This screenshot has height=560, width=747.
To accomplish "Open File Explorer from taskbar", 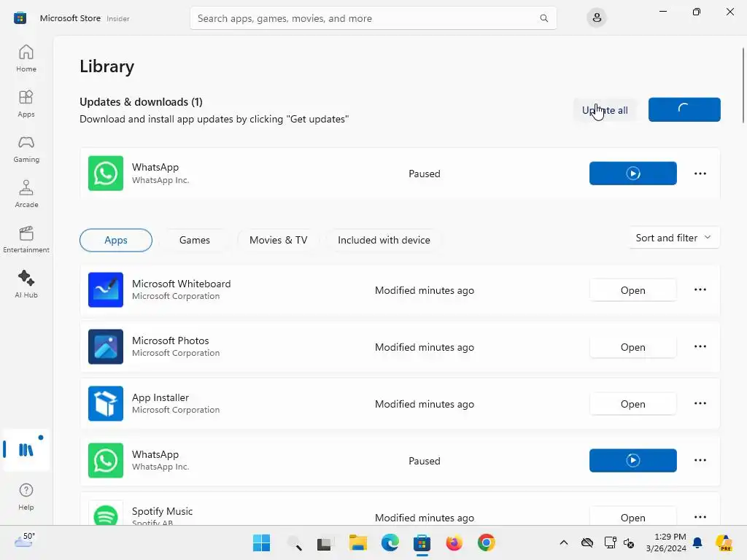I will [x=357, y=542].
